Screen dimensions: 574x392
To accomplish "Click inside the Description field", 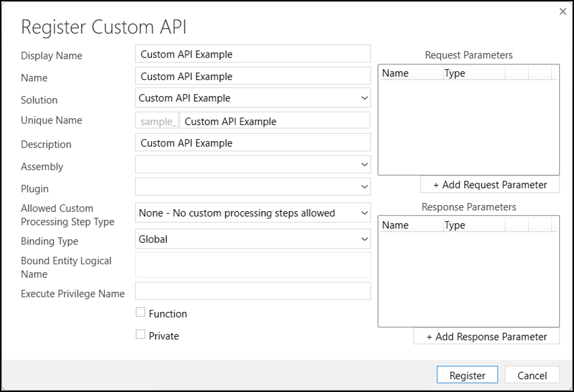I will click(252, 143).
